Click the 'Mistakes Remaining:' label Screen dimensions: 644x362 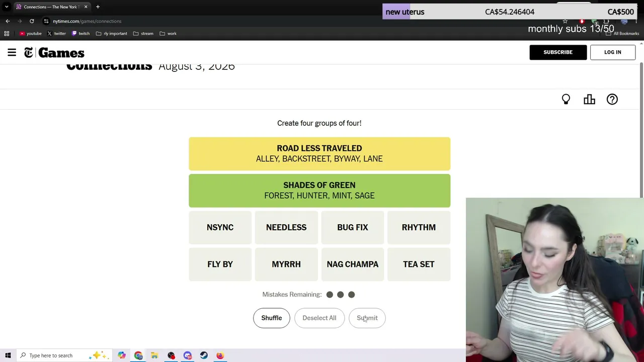click(x=292, y=295)
